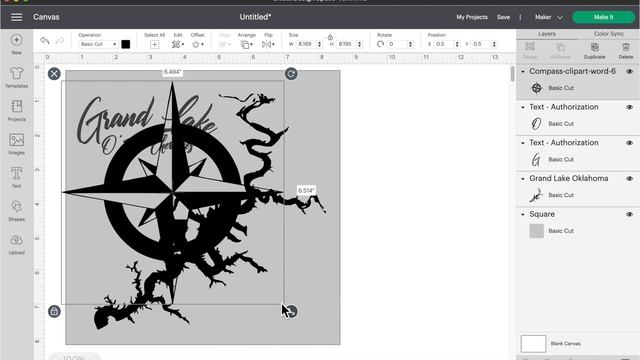Image resolution: width=640 pixels, height=360 pixels.
Task: Open the Edit scissors tool
Action: coord(178,44)
